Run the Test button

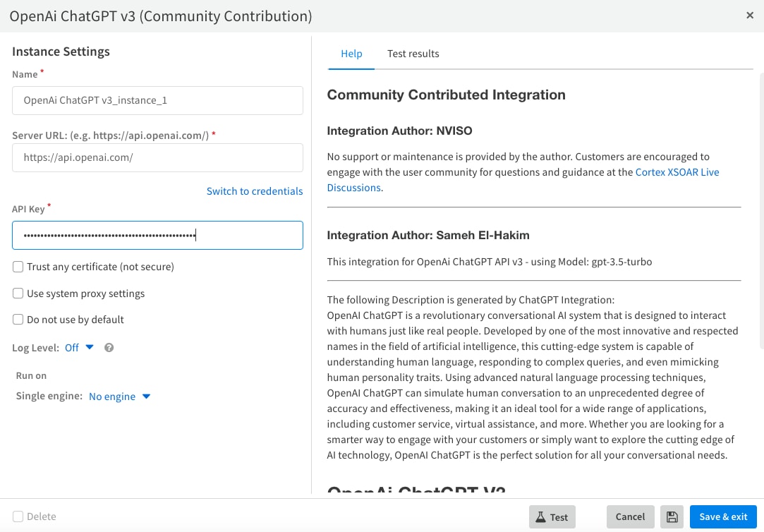tap(552, 517)
